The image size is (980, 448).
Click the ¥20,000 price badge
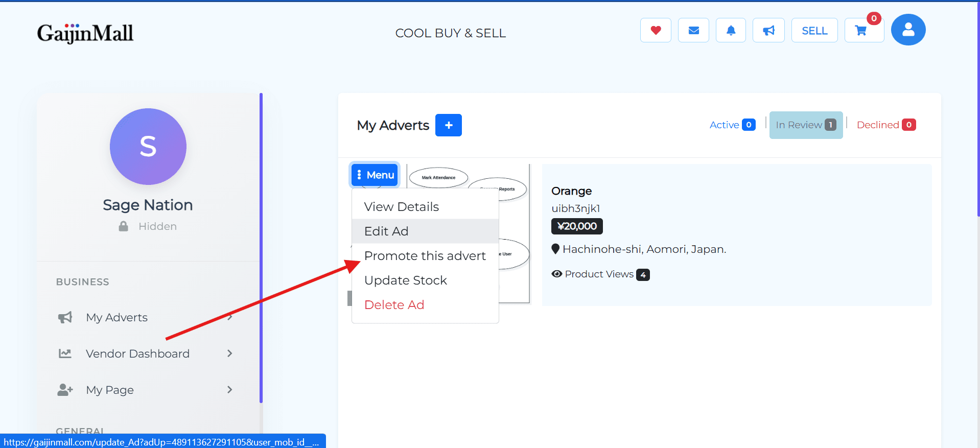coord(577,226)
